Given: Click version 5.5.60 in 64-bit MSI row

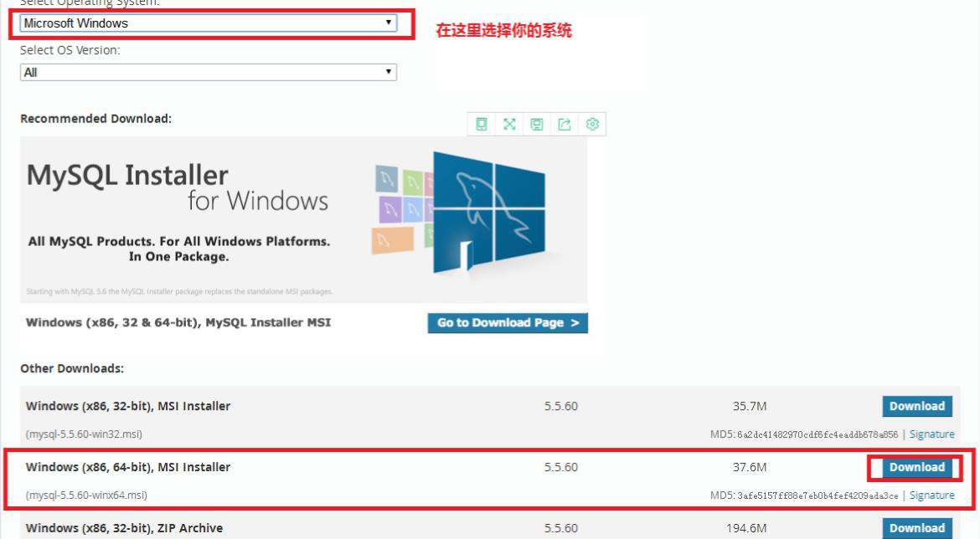Looking at the screenshot, I should coord(560,467).
